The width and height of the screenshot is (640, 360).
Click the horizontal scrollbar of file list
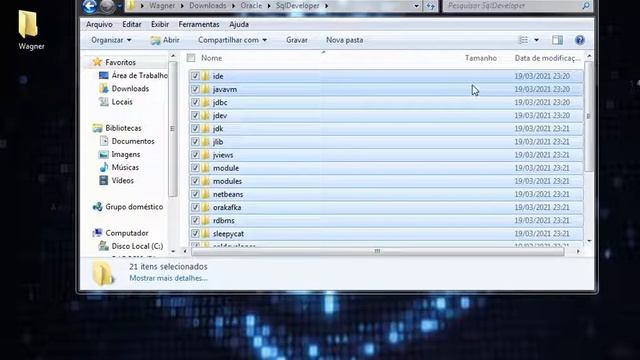click(x=378, y=251)
